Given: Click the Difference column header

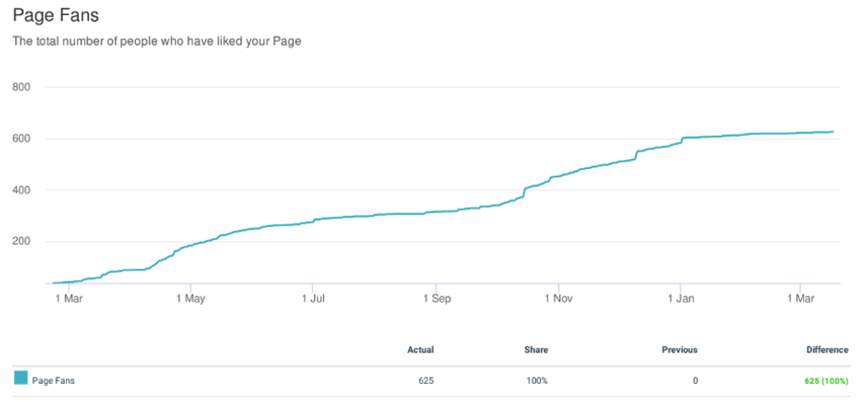Looking at the screenshot, I should 827,350.
